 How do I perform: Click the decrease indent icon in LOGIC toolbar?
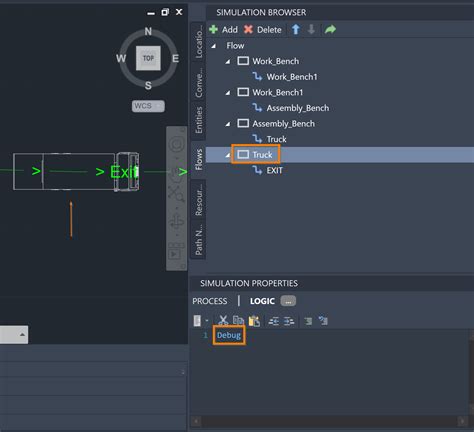(274, 321)
